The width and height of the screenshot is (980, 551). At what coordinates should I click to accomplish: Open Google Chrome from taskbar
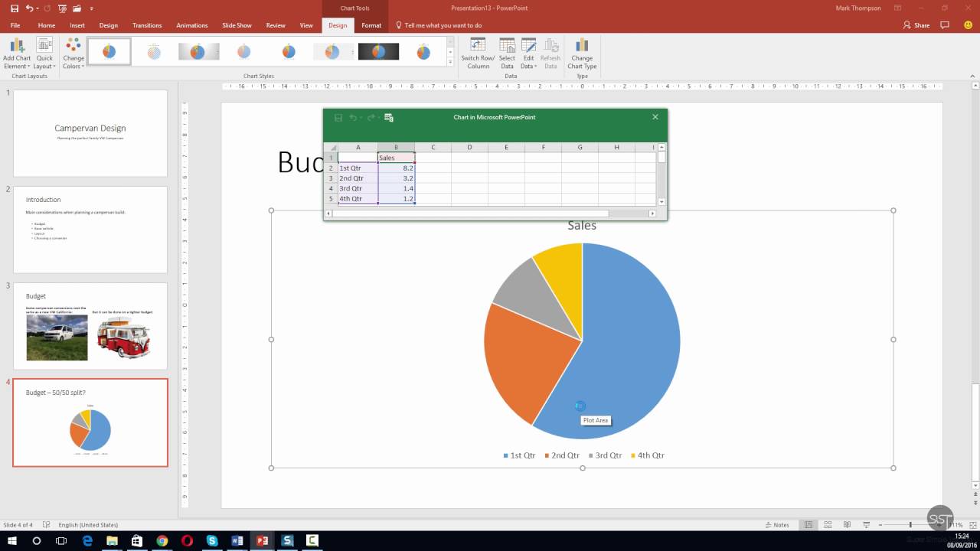(x=162, y=540)
